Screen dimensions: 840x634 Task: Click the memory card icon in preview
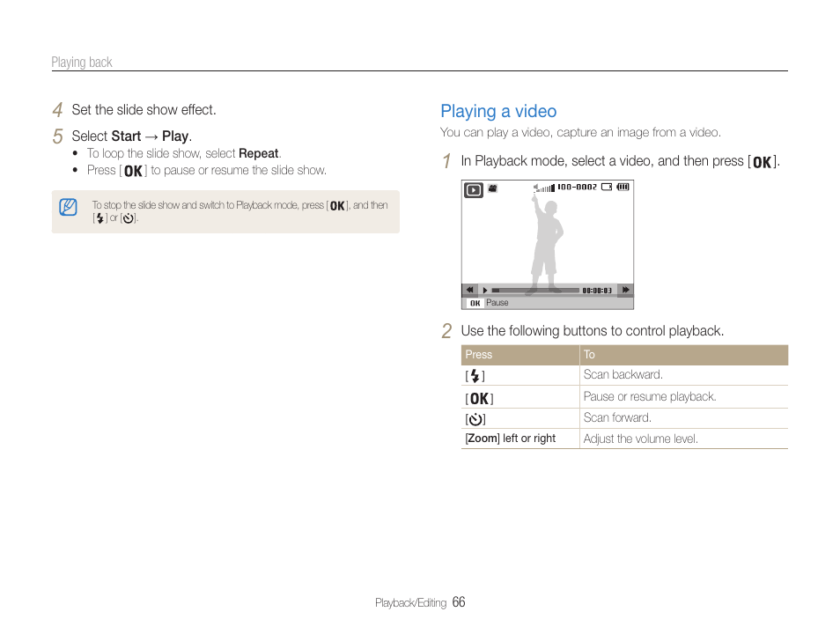click(607, 187)
